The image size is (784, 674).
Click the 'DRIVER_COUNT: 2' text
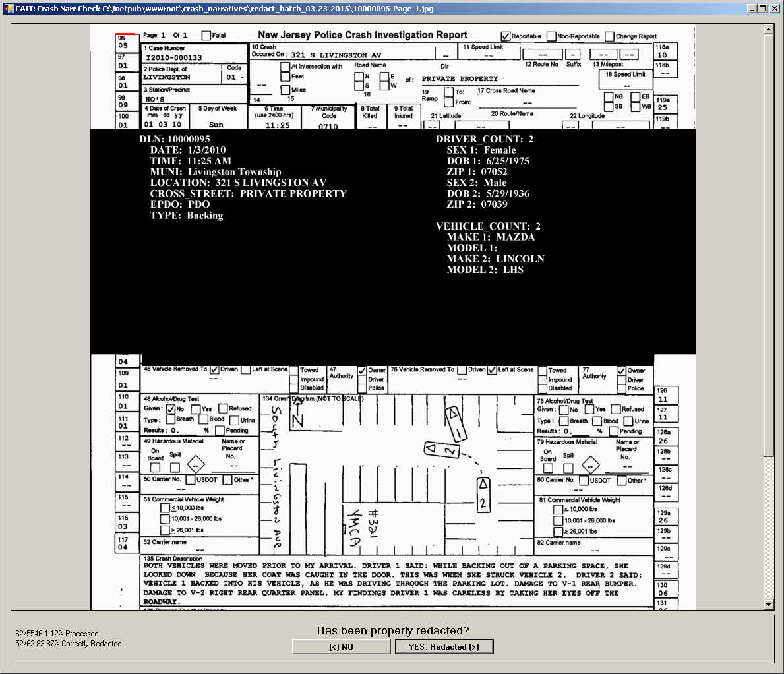(485, 139)
